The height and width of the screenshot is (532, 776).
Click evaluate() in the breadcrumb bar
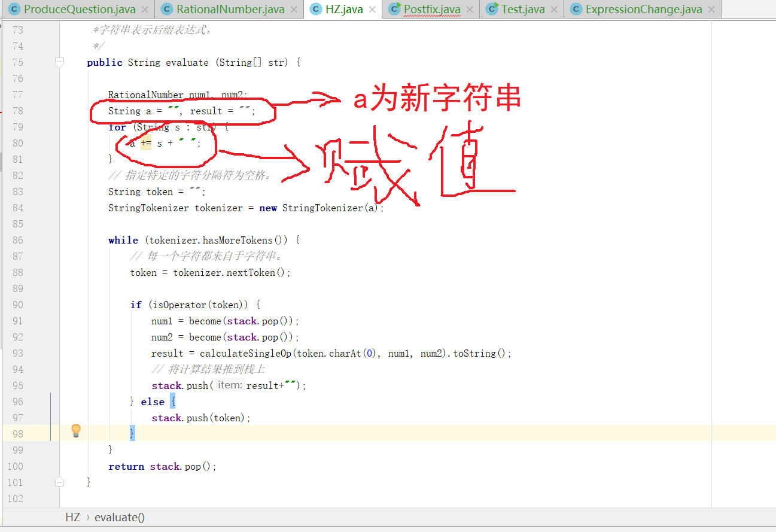pyautogui.click(x=120, y=517)
